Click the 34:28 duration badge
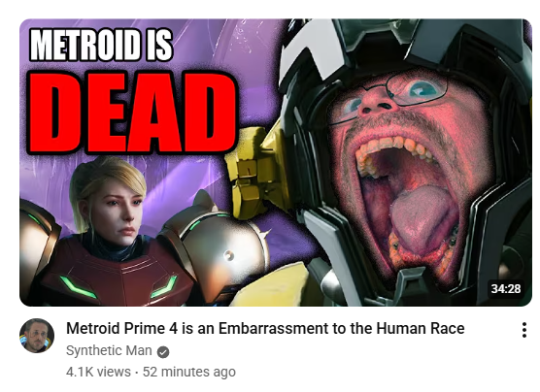This screenshot has height=392, width=540. coord(506,288)
